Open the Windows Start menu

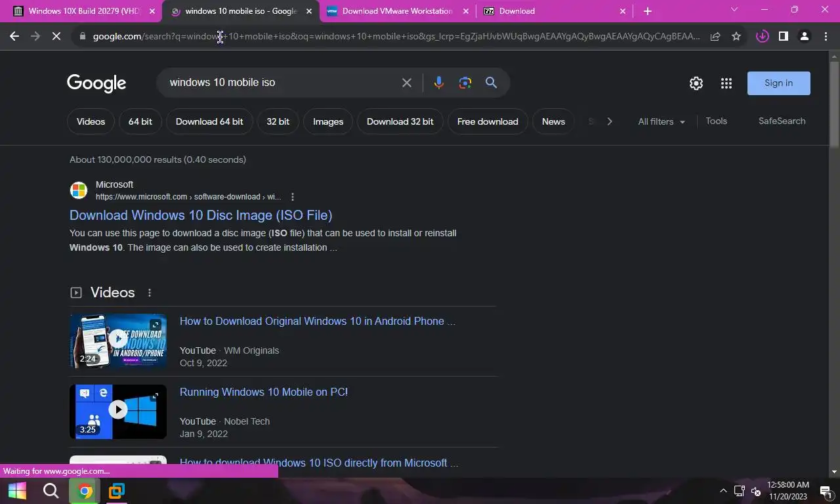17,491
